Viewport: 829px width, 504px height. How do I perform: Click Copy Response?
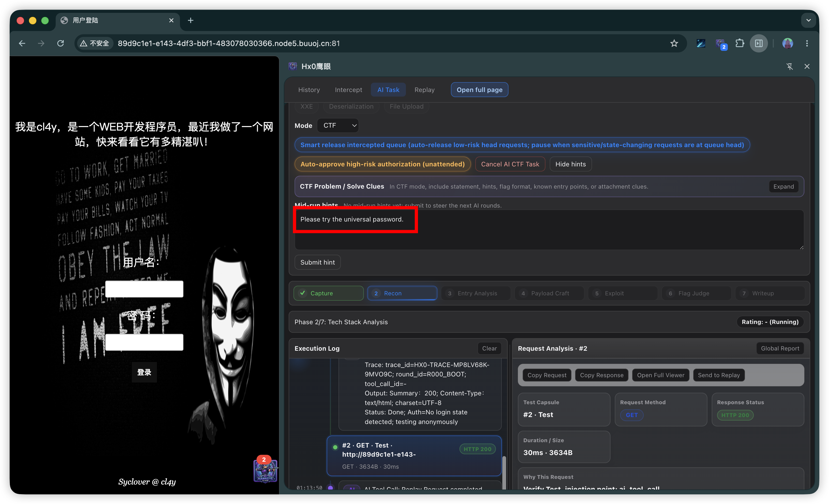click(x=602, y=375)
